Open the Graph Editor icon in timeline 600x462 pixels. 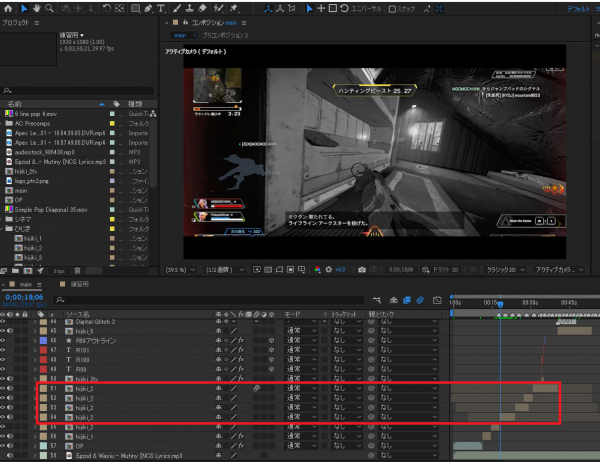pyautogui.click(x=437, y=300)
